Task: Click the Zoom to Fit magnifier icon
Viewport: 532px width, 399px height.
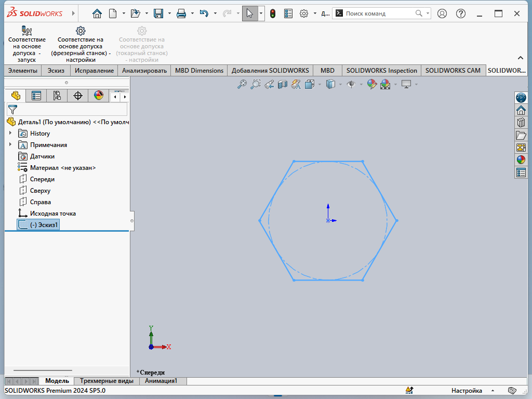Action: [x=242, y=84]
